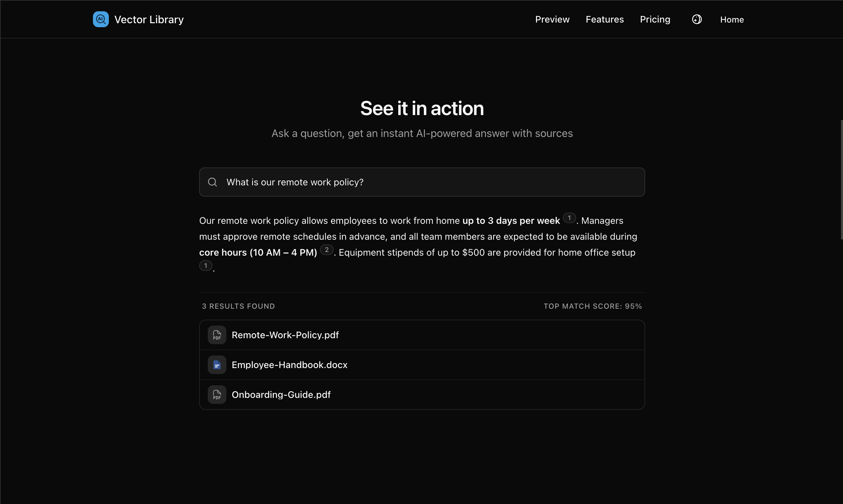Open Onboarding-Guide.pdf result

pos(281,395)
